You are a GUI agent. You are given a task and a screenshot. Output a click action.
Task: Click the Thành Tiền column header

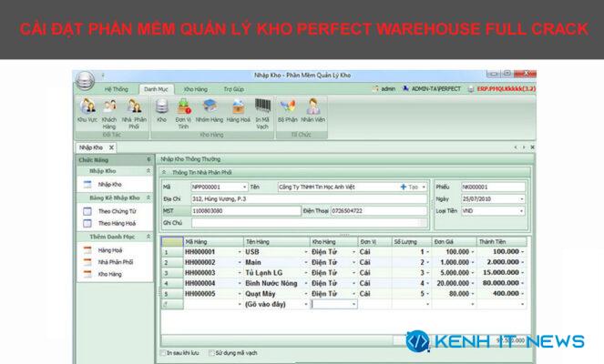(x=502, y=242)
